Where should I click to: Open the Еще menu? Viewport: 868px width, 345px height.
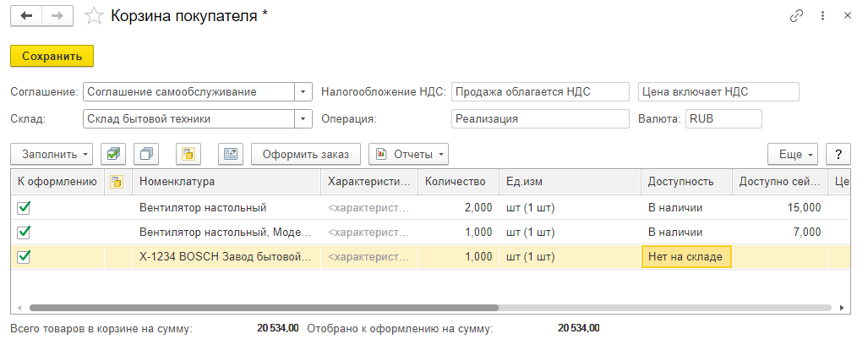pyautogui.click(x=793, y=154)
